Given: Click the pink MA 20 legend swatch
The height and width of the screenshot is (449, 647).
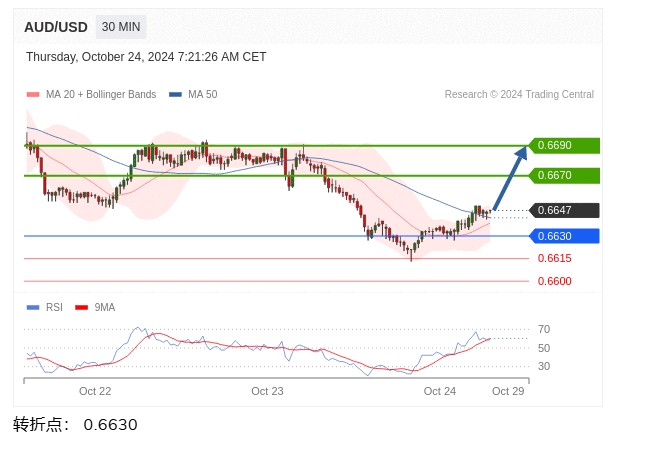Looking at the screenshot, I should click(x=33, y=95).
